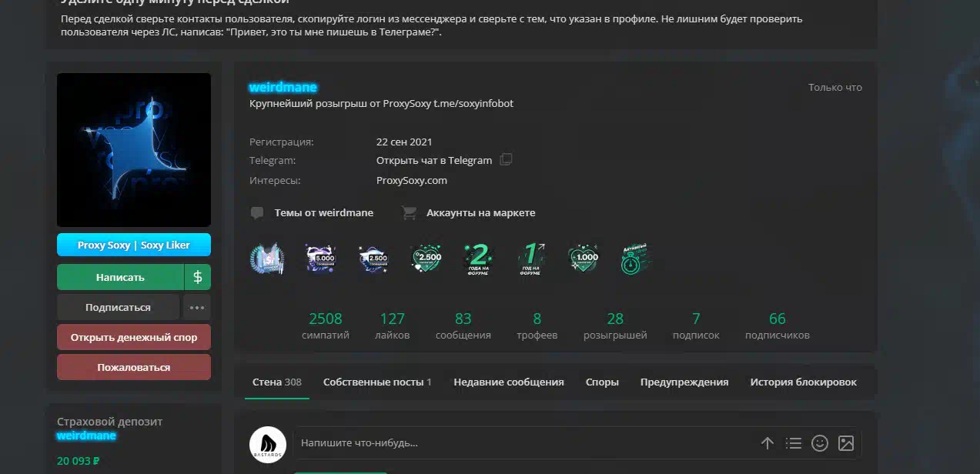Click the 8 'трофеев' counter

click(537, 325)
